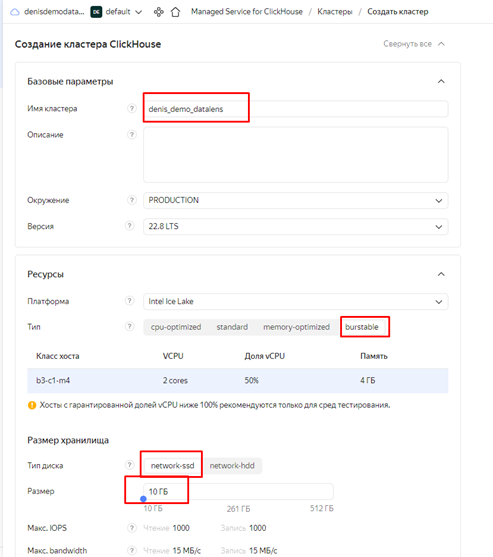
Task: Open help icon for Тип
Action: [130, 326]
